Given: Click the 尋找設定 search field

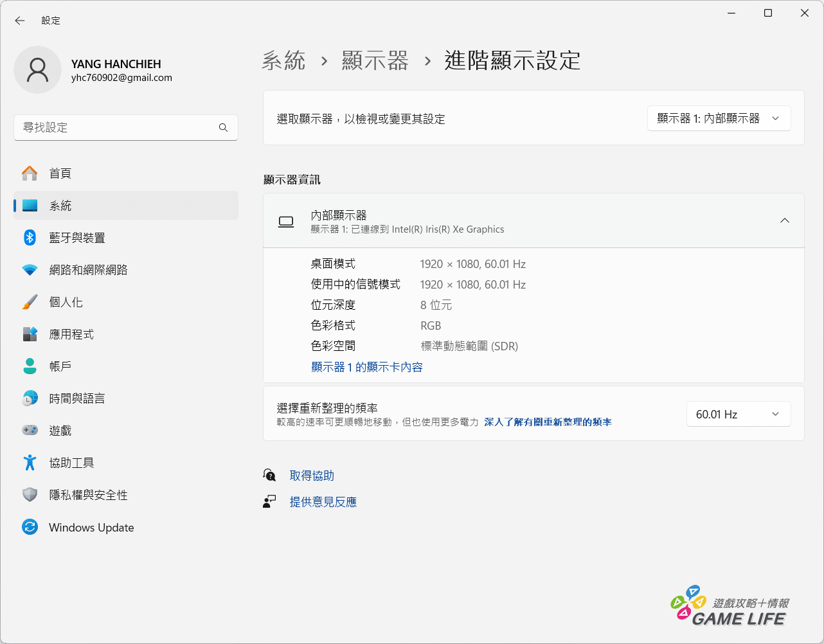Looking at the screenshot, I should [x=116, y=128].
